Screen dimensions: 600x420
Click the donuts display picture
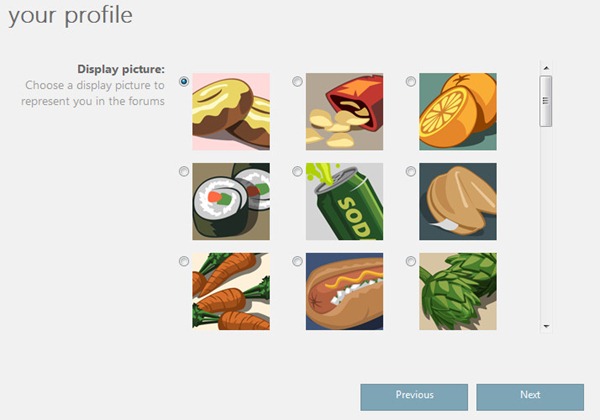tap(231, 111)
